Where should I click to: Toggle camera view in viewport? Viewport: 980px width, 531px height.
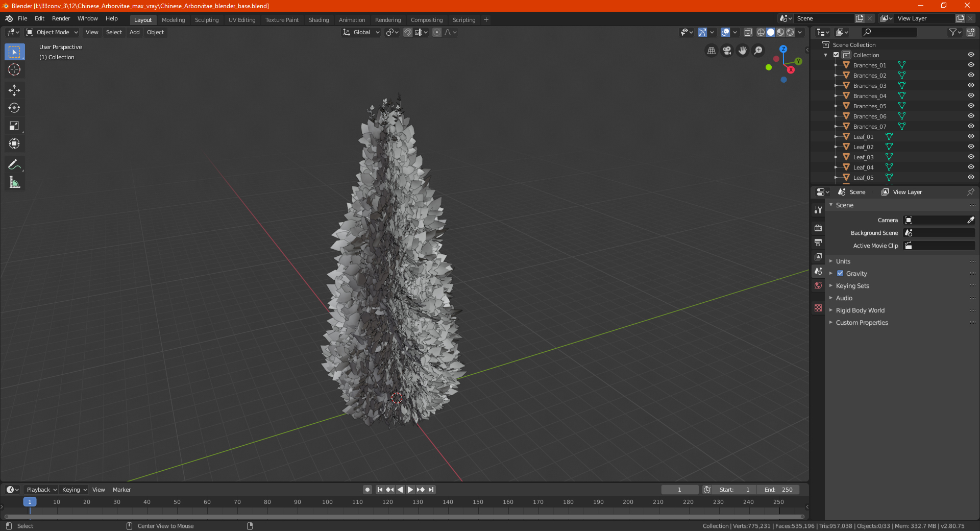(x=727, y=51)
